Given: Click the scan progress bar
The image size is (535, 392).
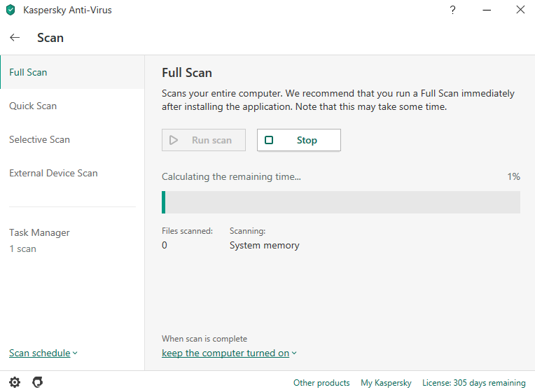Looking at the screenshot, I should click(x=341, y=202).
